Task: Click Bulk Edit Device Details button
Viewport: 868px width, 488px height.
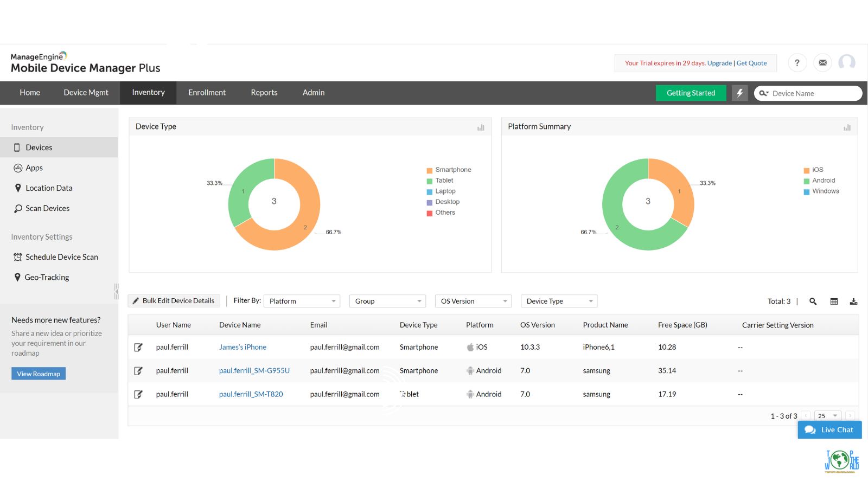Action: 174,301
